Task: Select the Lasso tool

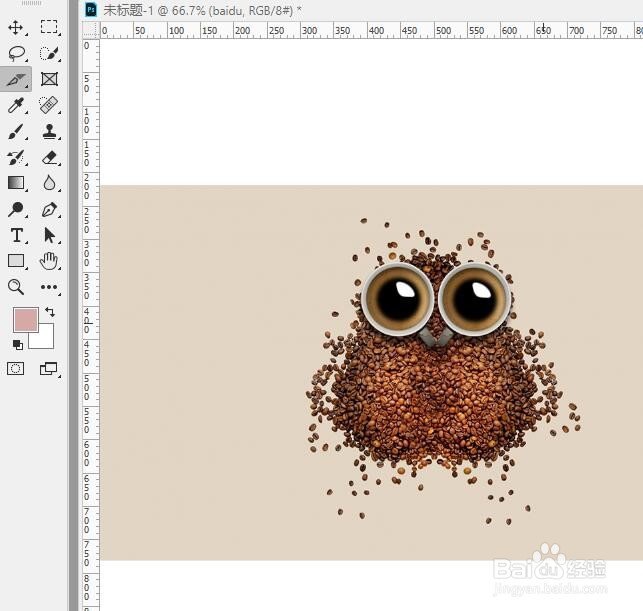Action: coord(16,53)
